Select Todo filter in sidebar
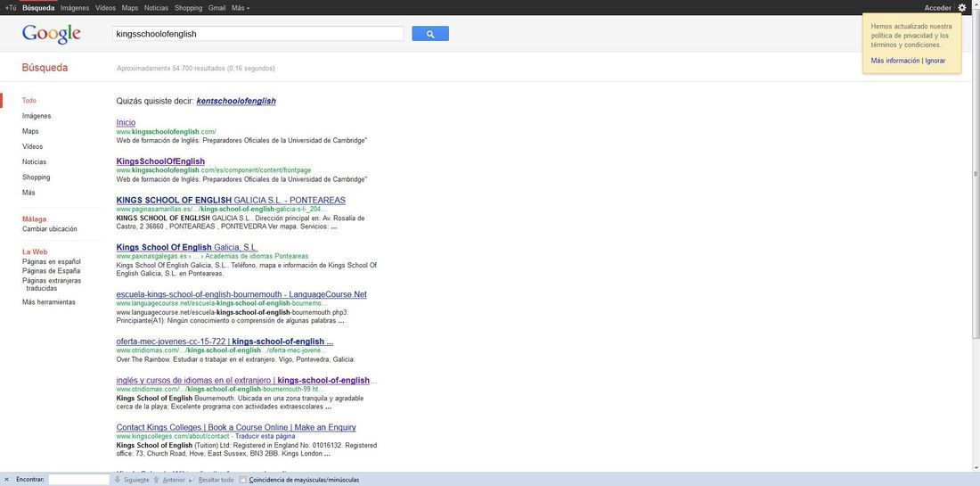Viewport: 980px width, 486px height. (x=29, y=100)
